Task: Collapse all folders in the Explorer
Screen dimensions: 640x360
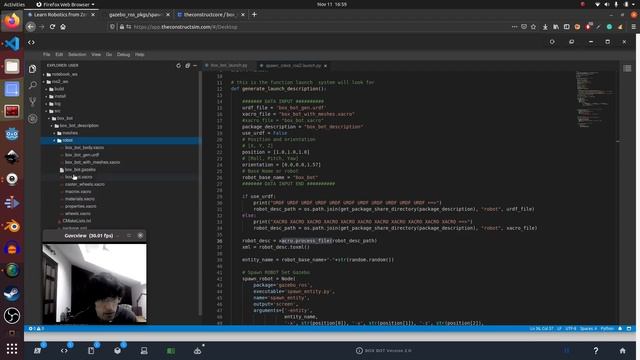Action: pyautogui.click(x=187, y=65)
